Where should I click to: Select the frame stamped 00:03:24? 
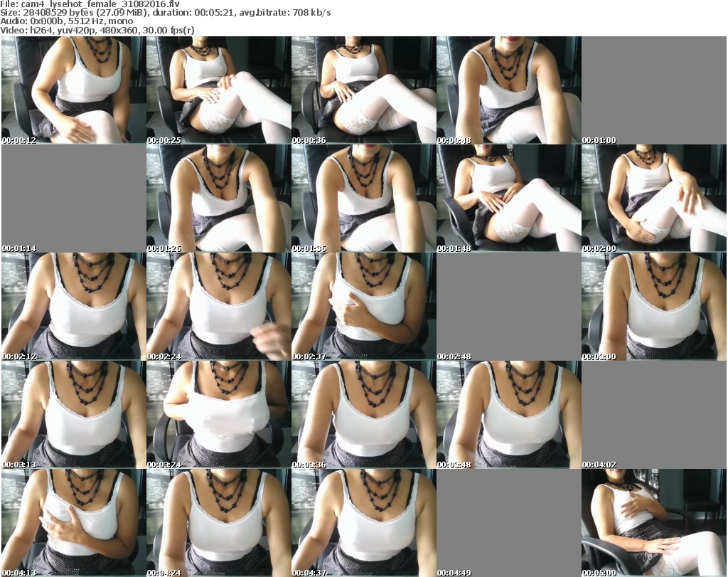tap(219, 415)
